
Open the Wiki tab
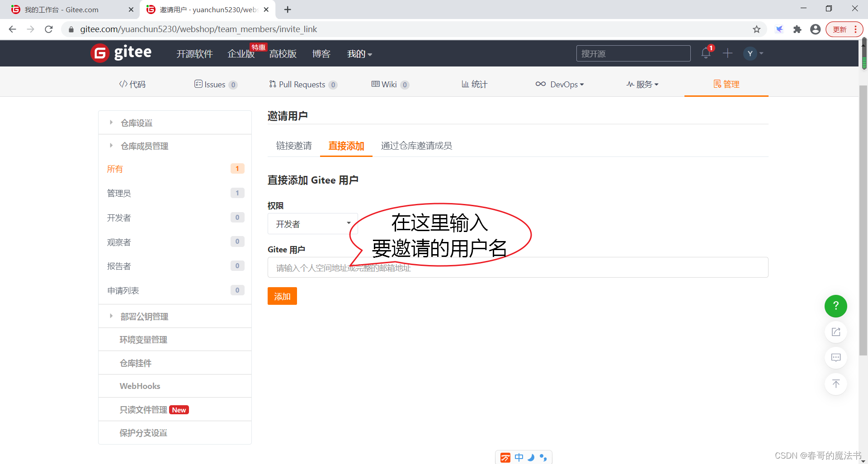click(390, 84)
